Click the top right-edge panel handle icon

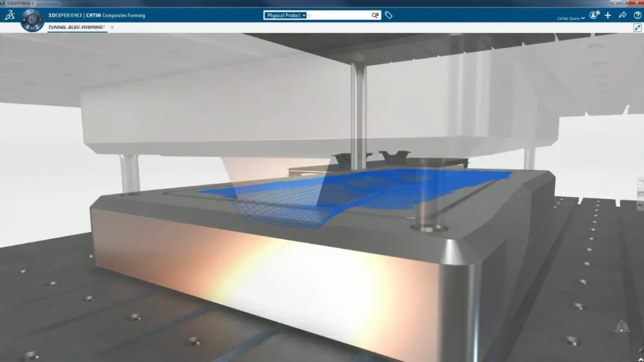(x=641, y=183)
